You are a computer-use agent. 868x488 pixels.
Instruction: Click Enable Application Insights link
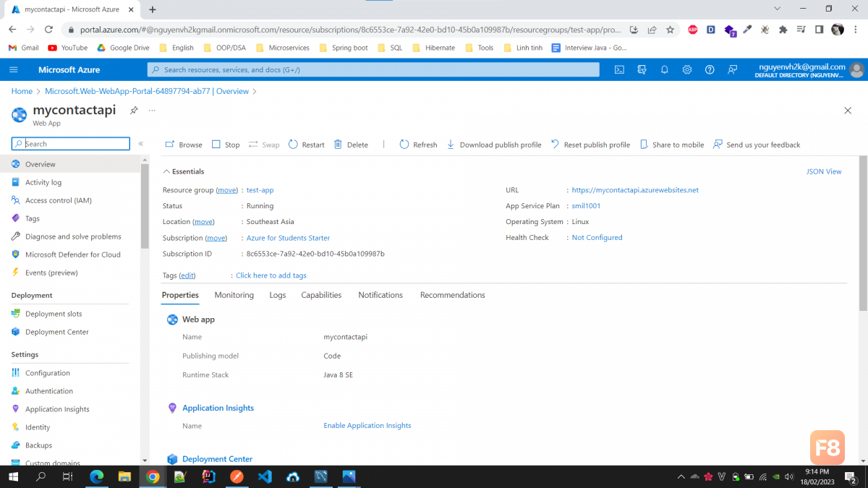pos(367,426)
